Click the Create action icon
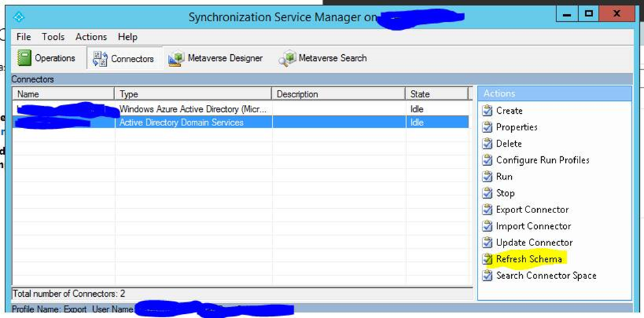 [x=487, y=110]
